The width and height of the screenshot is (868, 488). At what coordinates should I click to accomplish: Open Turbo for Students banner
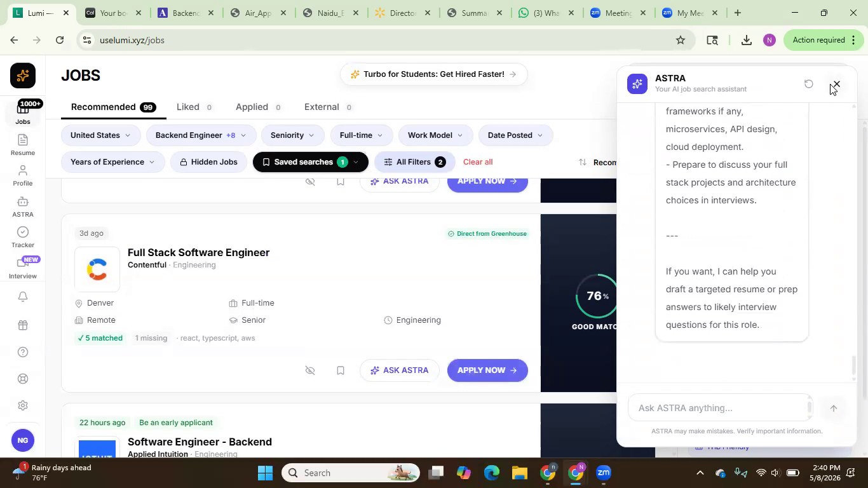coord(433,74)
